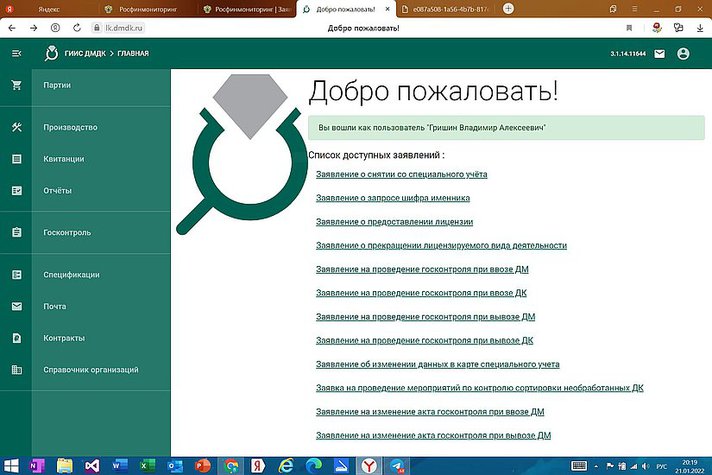712x475 pixels.
Task: Open link Заявление о запросе шифра именника
Action: pyautogui.click(x=393, y=198)
